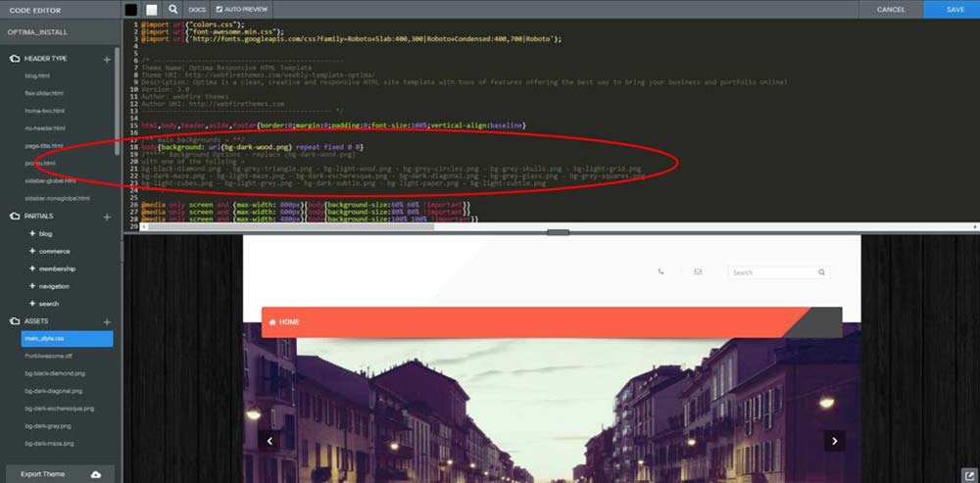This screenshot has height=483, width=980.
Task: Show previous slide with left arrow
Action: pyautogui.click(x=269, y=441)
